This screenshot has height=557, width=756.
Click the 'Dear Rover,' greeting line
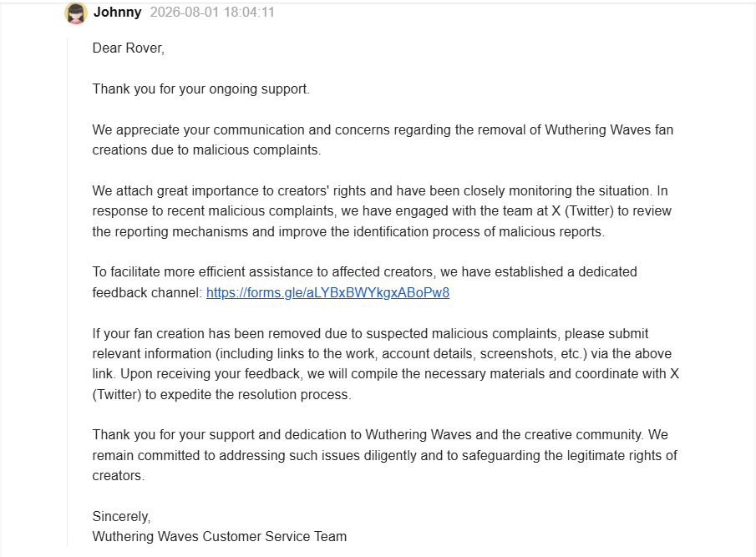[x=129, y=48]
